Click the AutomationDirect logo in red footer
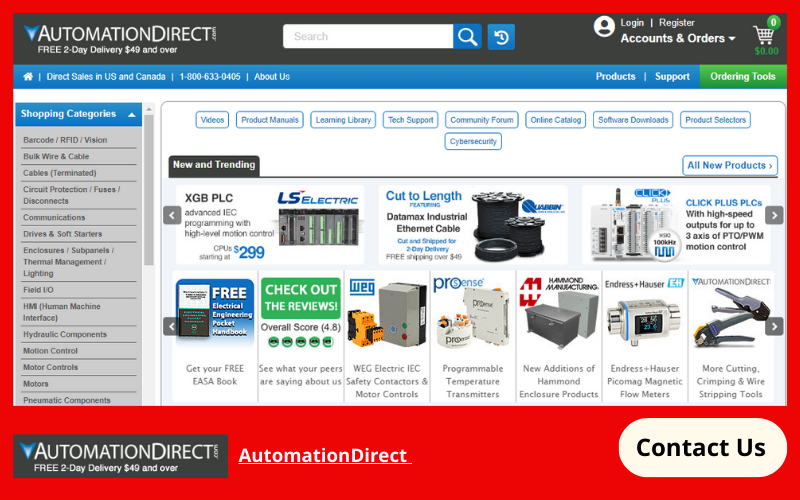 120,456
